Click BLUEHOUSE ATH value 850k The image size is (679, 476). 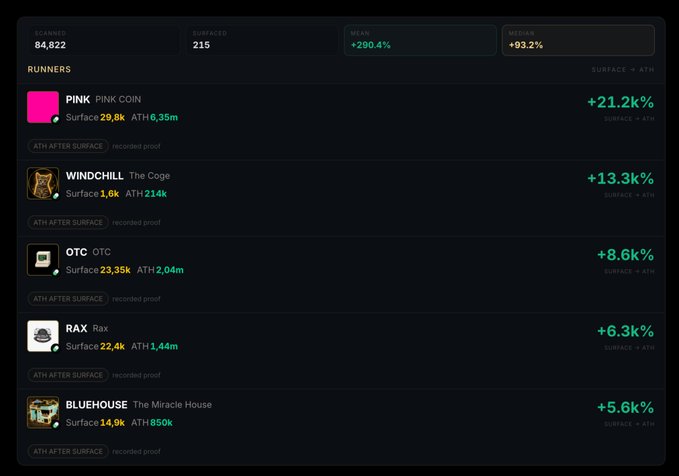[162, 422]
